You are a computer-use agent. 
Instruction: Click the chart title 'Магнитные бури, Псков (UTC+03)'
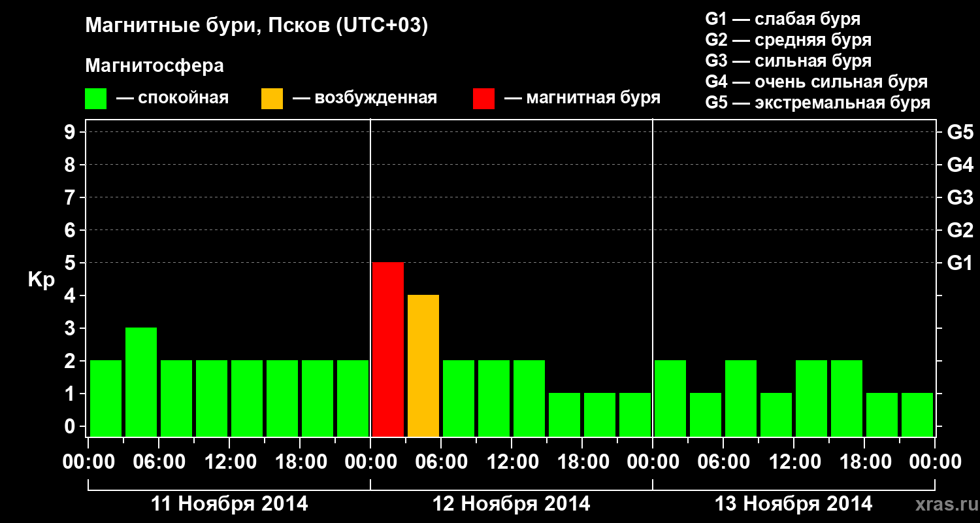257,26
